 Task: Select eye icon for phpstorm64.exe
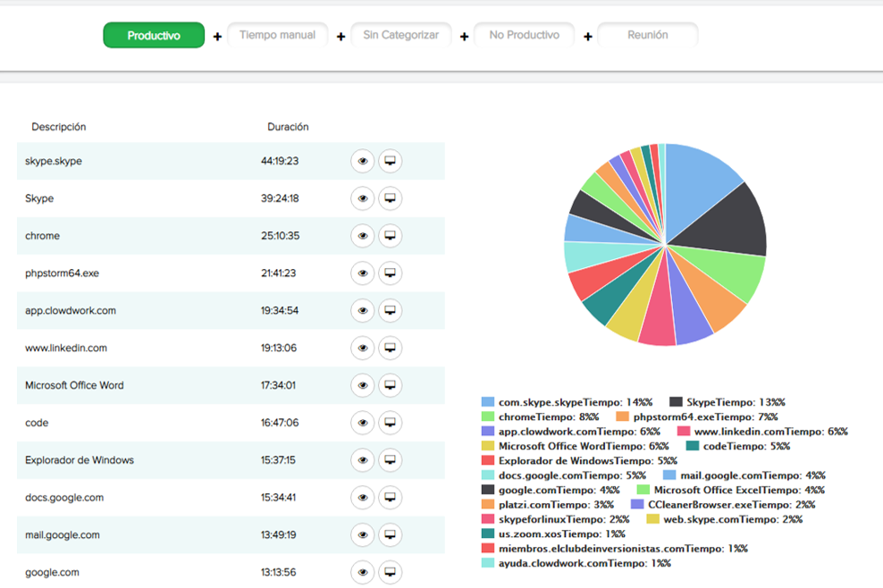pyautogui.click(x=363, y=273)
